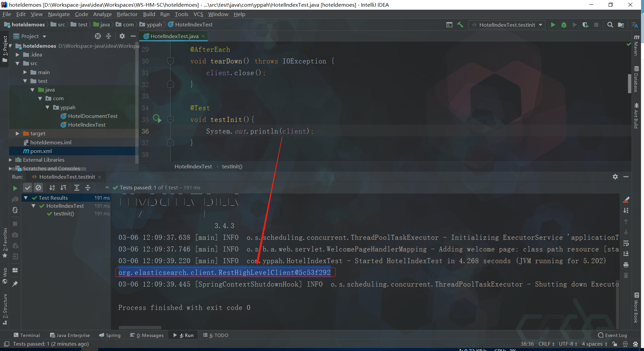Rerun the test in the Run panel
644x351 pixels.
click(15, 188)
